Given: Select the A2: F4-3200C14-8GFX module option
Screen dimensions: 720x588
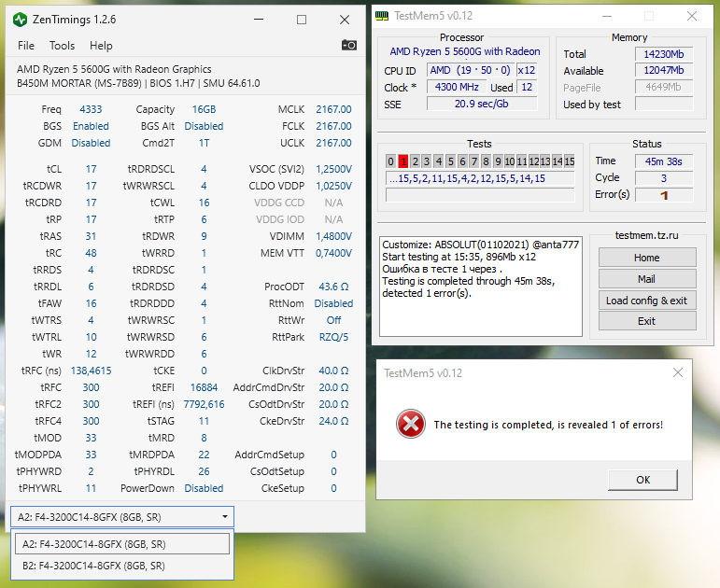Looking at the screenshot, I should coord(122,544).
